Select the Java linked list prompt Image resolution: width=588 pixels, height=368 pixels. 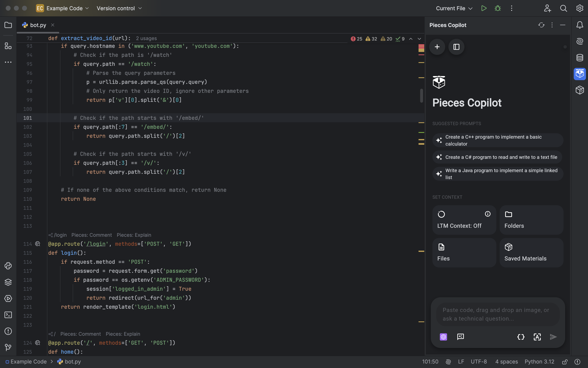(x=498, y=174)
